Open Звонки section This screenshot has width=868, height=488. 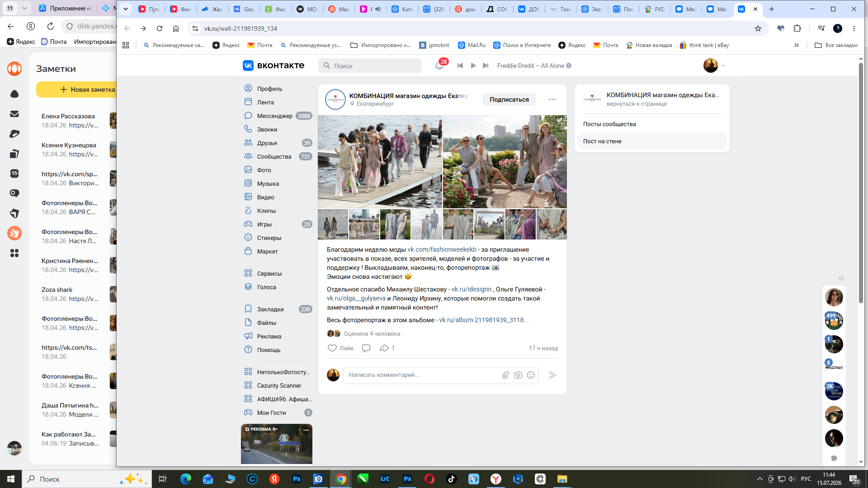[267, 129]
